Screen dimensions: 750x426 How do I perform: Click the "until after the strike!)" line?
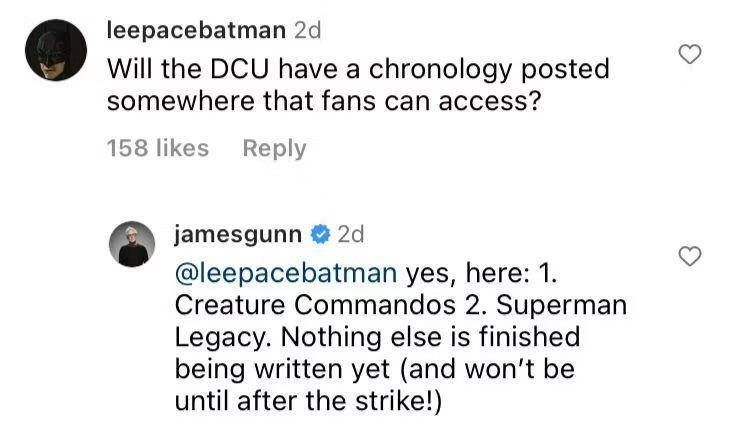coord(308,401)
